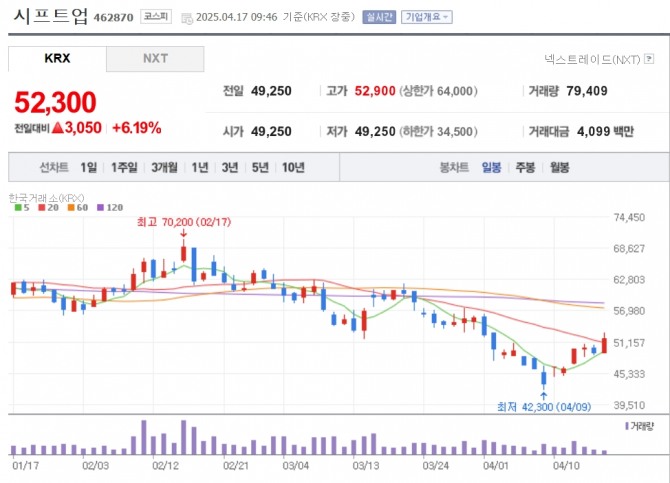Click the stock name 시프트업
The width and height of the screenshot is (670, 483).
(50, 17)
